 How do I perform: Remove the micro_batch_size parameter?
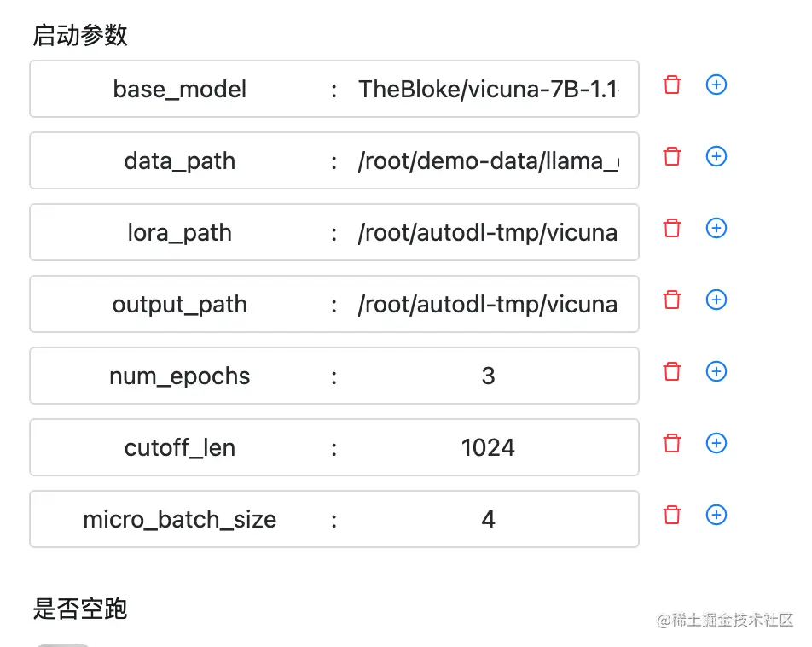[672, 515]
